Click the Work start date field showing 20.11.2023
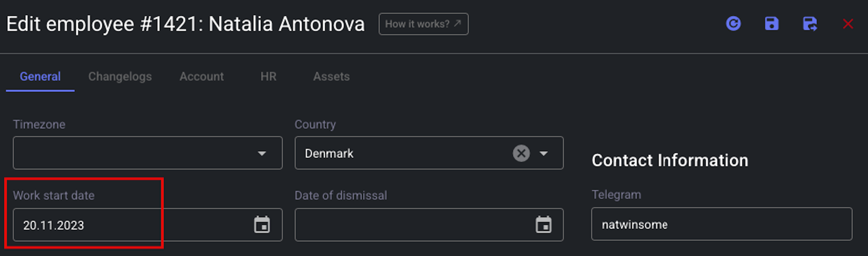 (x=147, y=225)
